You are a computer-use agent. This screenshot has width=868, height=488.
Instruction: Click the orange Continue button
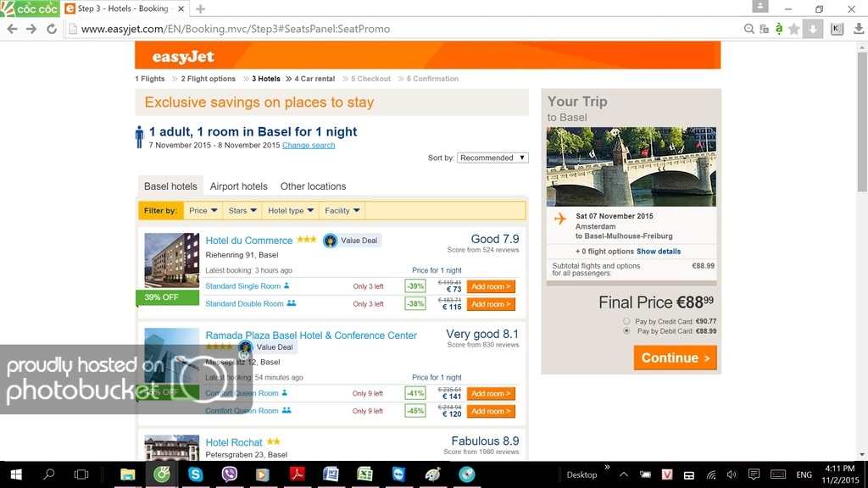[x=676, y=358]
